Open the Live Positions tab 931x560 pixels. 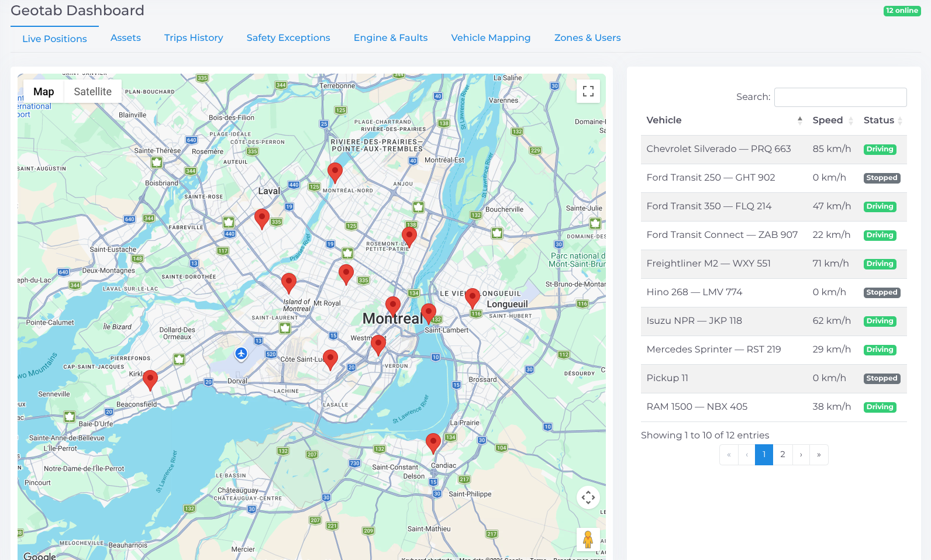point(54,39)
